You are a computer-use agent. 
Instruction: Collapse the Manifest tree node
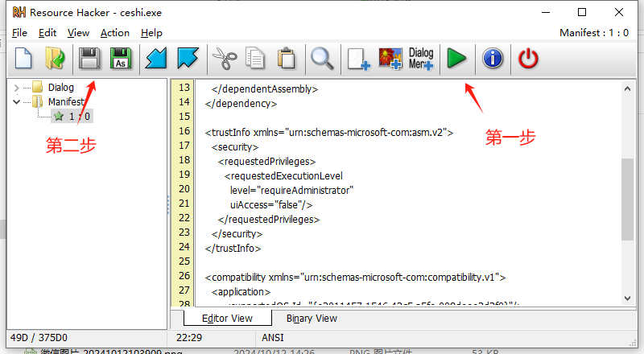coord(17,102)
